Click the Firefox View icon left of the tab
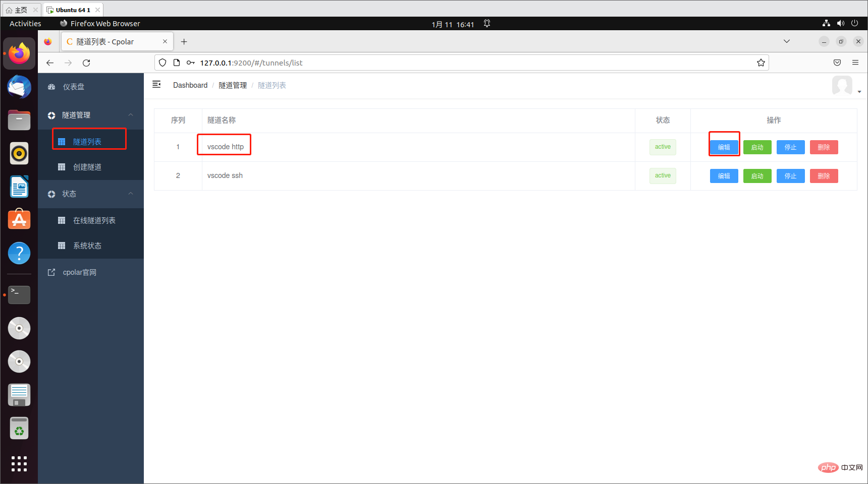This screenshot has width=868, height=484. 48,41
